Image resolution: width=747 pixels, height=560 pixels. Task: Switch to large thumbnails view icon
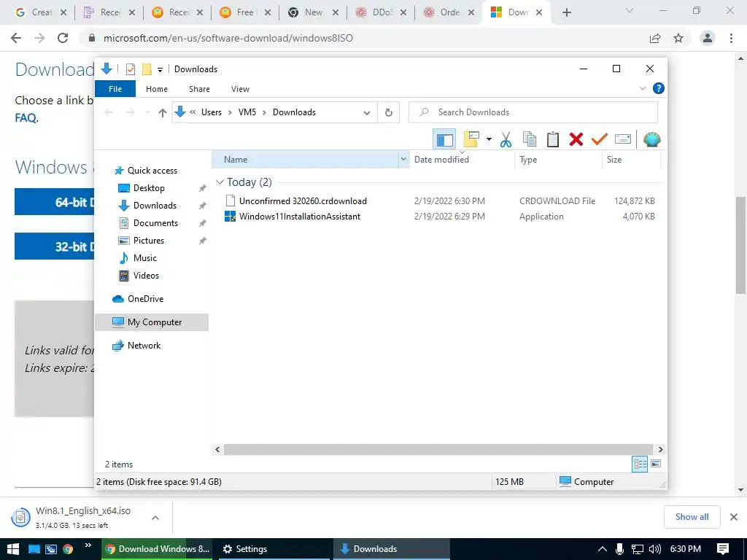click(x=656, y=464)
